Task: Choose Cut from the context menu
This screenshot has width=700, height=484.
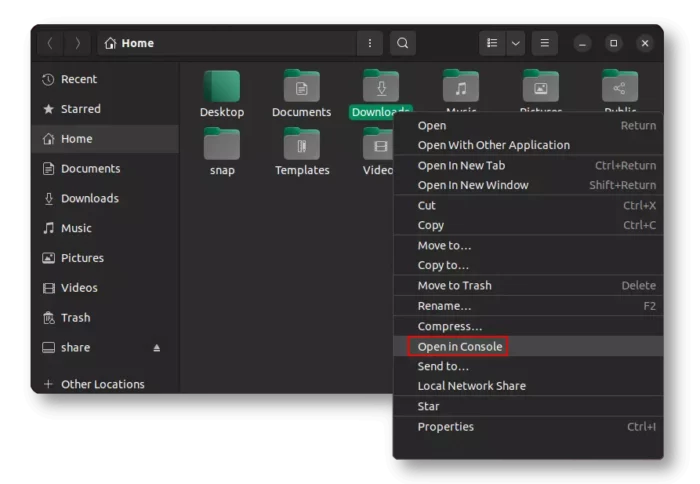Action: tap(528, 206)
